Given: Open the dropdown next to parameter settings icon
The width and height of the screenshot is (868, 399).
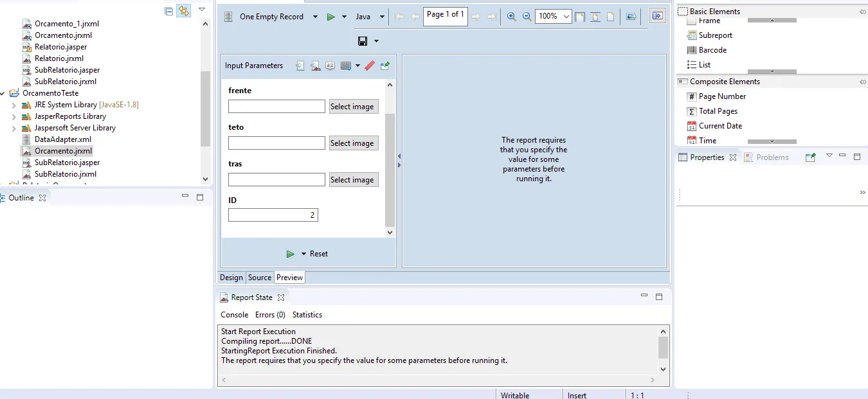Looking at the screenshot, I should click(357, 66).
